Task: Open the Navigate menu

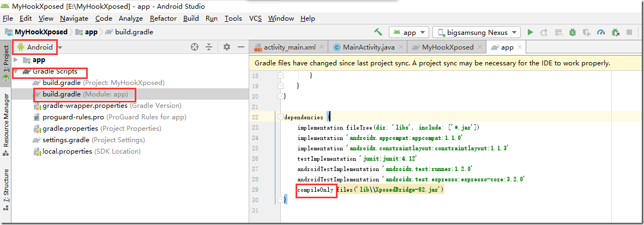Action: [x=74, y=19]
